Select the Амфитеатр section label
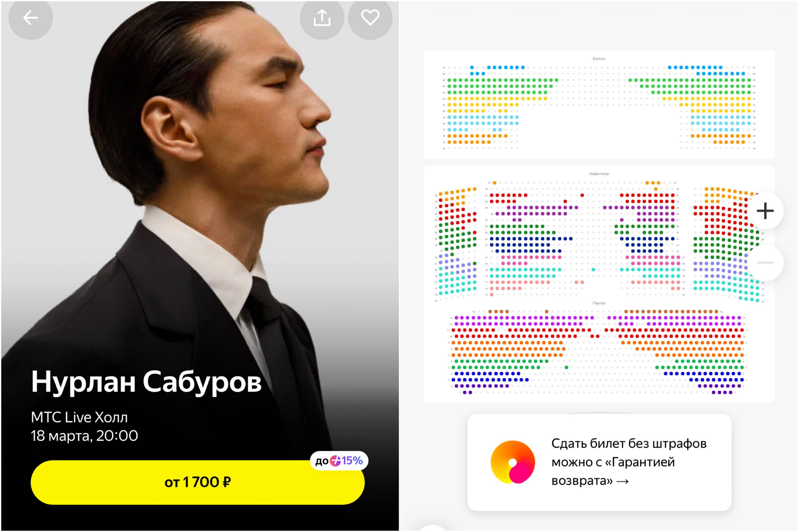The height and width of the screenshot is (532, 799). click(599, 174)
